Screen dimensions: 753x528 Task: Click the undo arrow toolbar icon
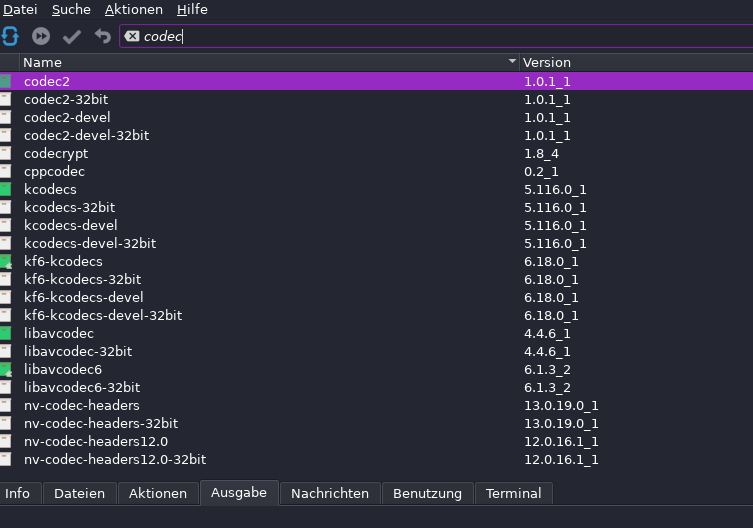point(102,36)
